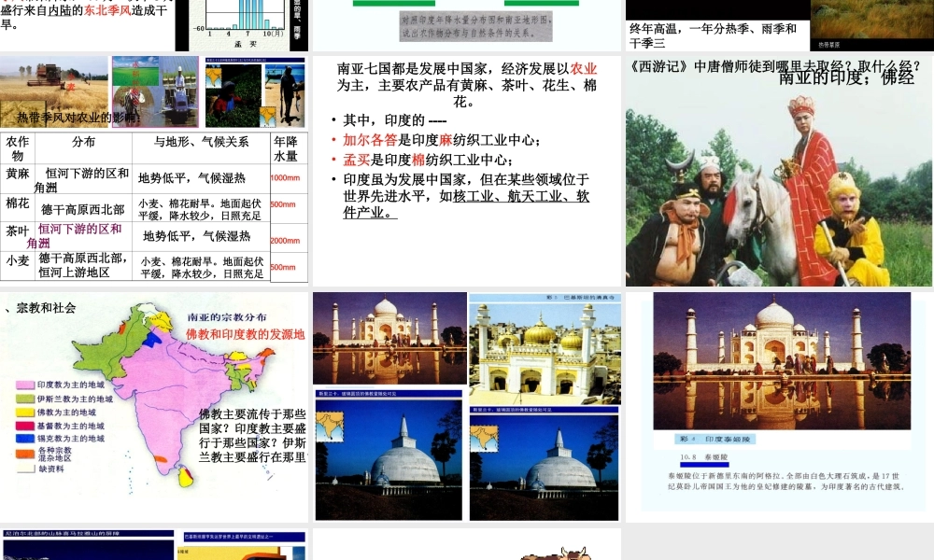Click red swatch for 基督教为主的地域
This screenshot has height=560, width=934.
pyautogui.click(x=24, y=426)
